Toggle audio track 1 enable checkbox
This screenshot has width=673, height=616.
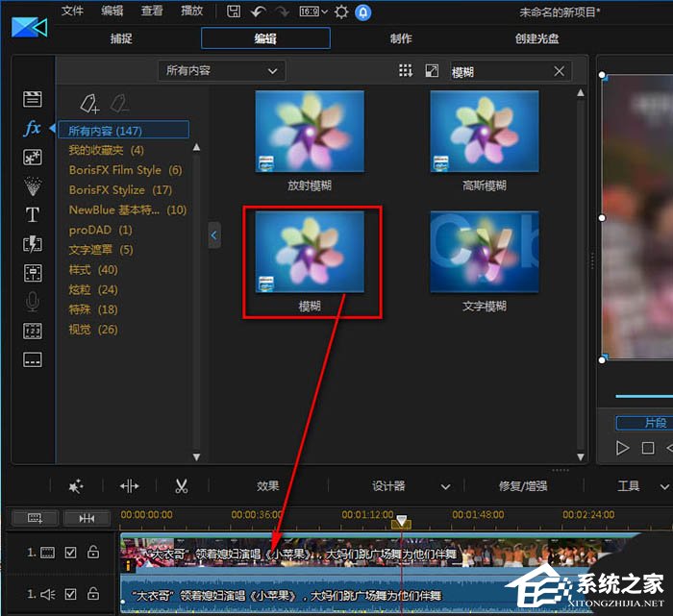[x=70, y=594]
